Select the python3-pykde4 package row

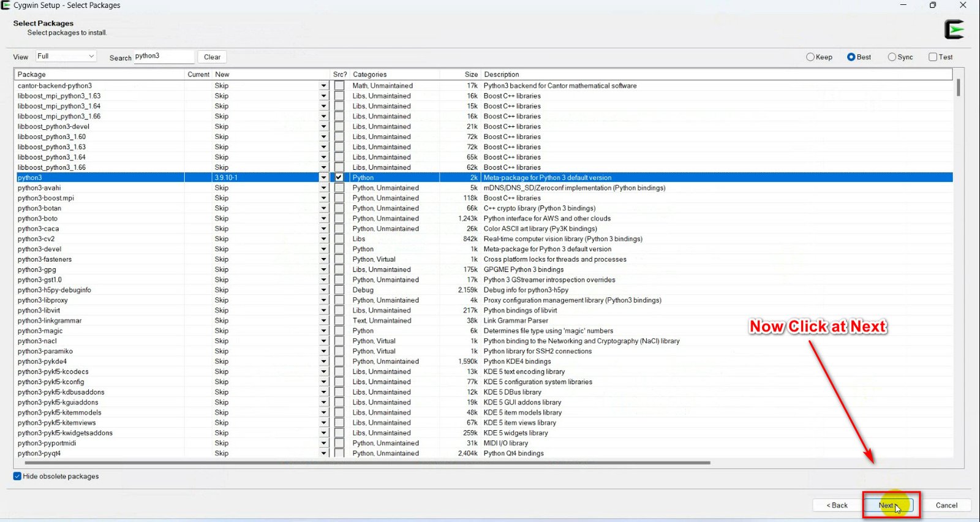pyautogui.click(x=483, y=361)
